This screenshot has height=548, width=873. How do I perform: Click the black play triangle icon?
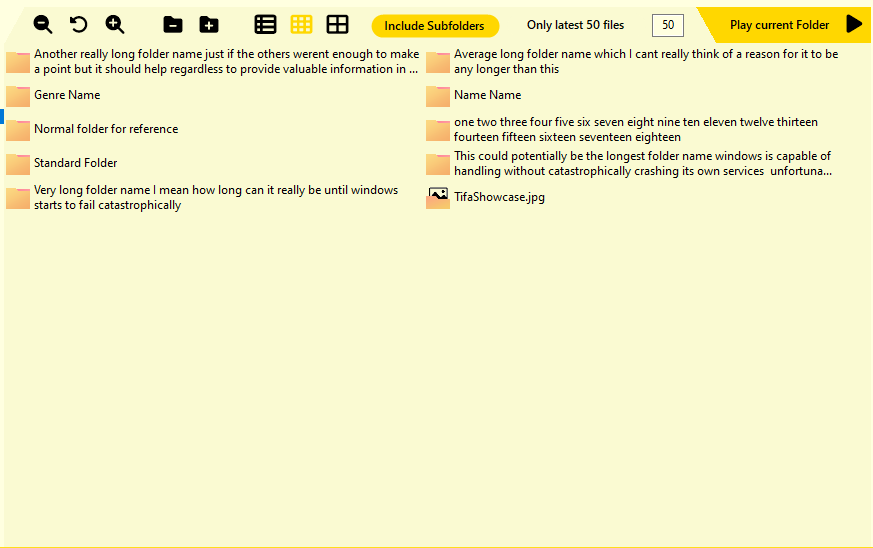(x=853, y=24)
